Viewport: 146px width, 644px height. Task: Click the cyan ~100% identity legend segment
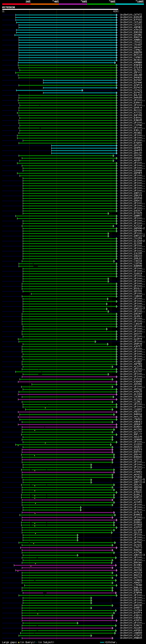(130, 4)
